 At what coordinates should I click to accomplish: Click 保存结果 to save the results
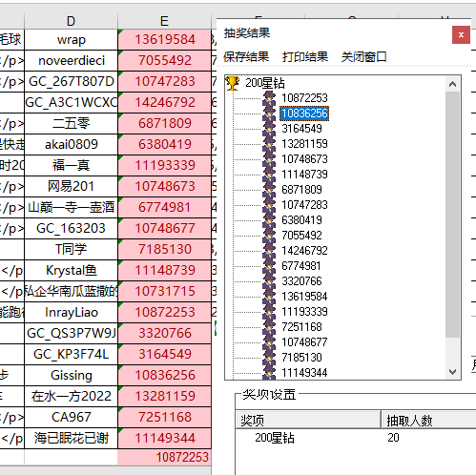pyautogui.click(x=246, y=57)
